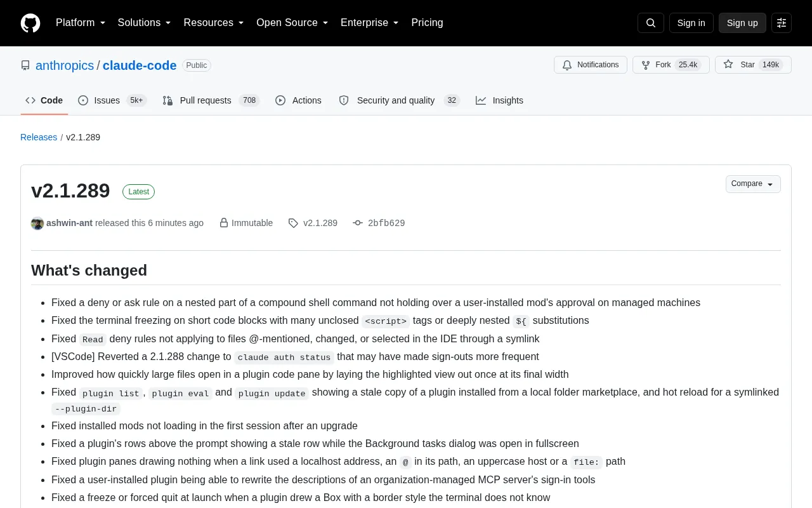Viewport: 812px width, 508px height.
Task: Expand the Resources menu
Action: 214,23
